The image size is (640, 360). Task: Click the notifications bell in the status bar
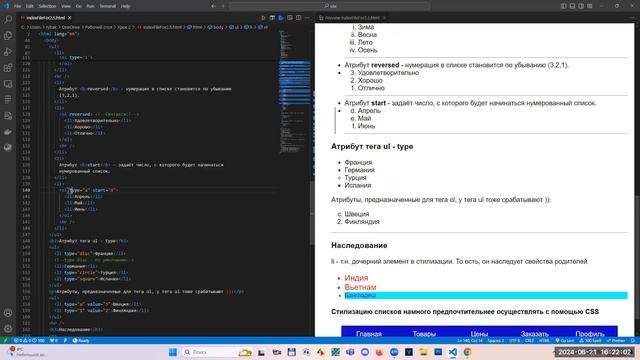[633, 340]
